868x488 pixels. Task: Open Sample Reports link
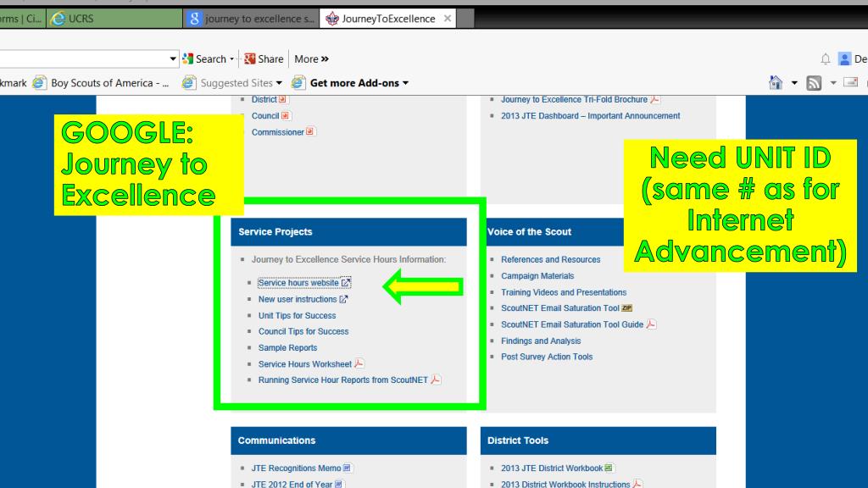287,347
